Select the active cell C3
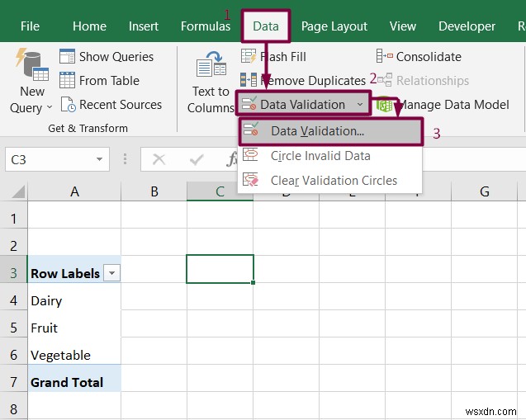526x420 pixels. tap(220, 269)
